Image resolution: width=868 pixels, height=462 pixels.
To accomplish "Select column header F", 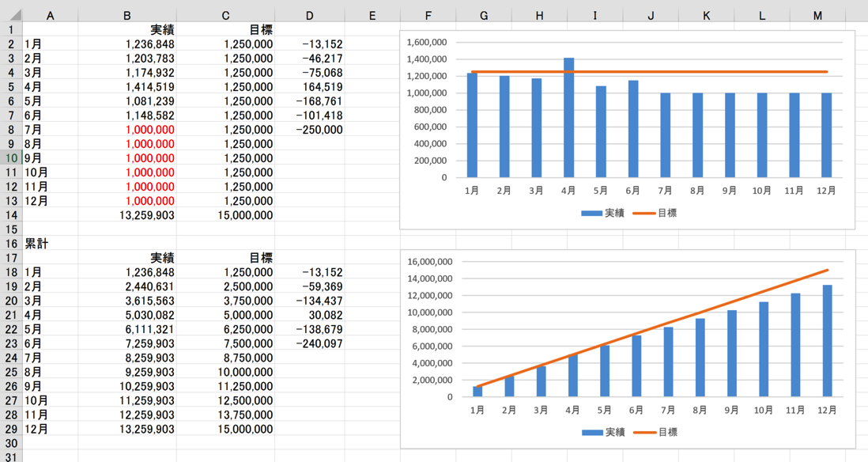I will [428, 16].
